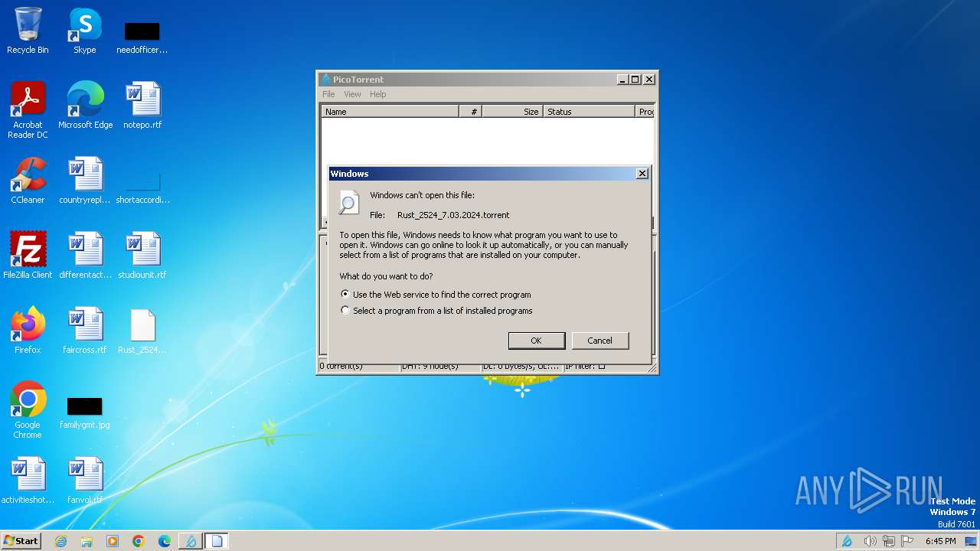Select the Rust_2524 torrent file on desktop

click(142, 330)
